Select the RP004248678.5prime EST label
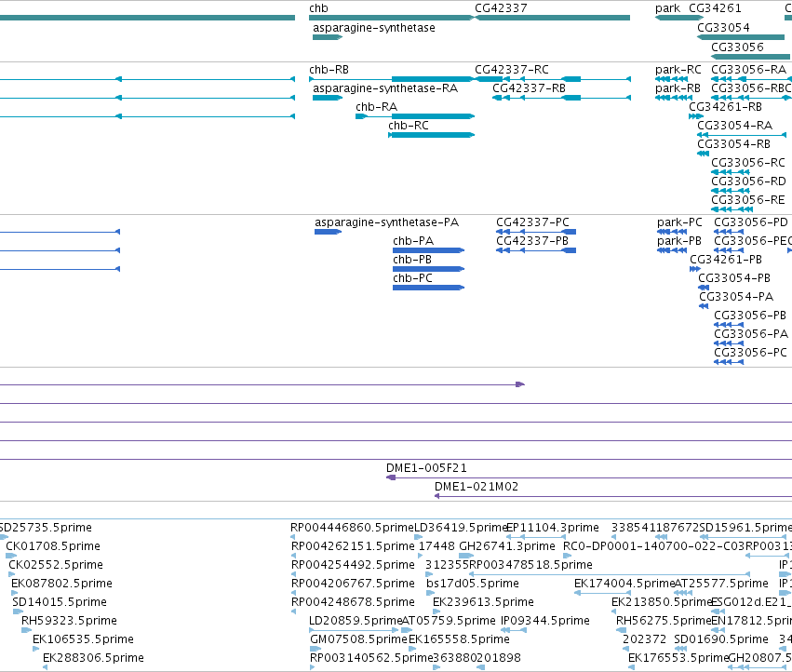This screenshot has height=672, width=792. (353, 602)
